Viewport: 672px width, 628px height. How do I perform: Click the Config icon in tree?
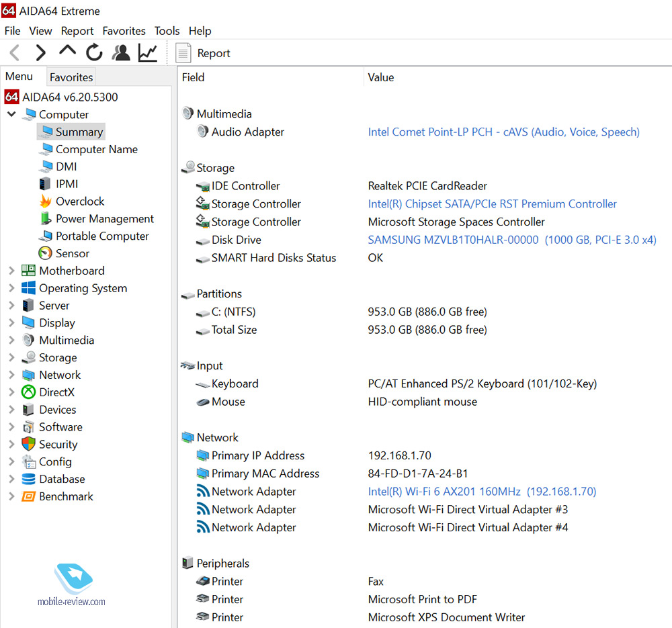point(29,461)
